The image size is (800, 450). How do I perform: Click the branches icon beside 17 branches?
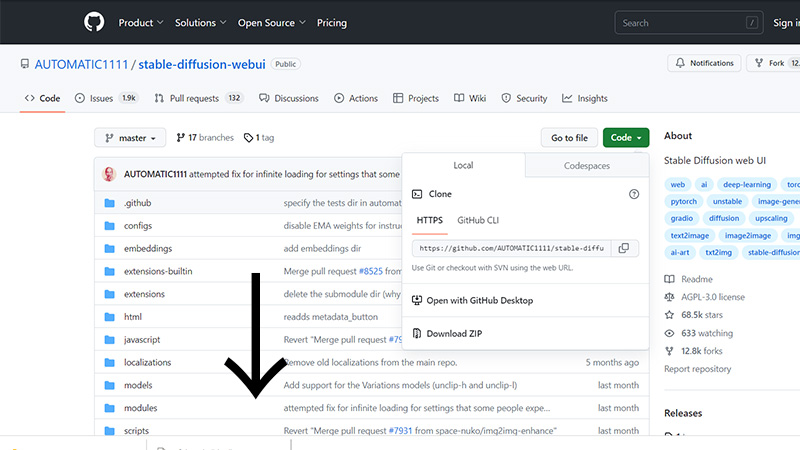tap(180, 138)
